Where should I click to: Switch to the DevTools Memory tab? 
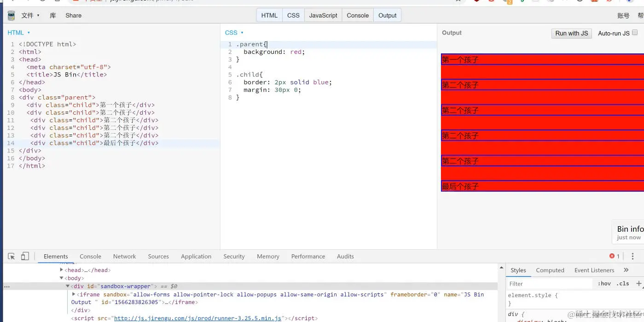[268, 257]
